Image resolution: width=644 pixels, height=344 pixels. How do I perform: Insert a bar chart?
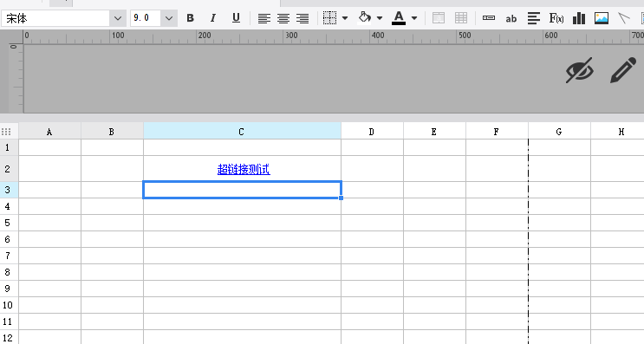pyautogui.click(x=579, y=18)
